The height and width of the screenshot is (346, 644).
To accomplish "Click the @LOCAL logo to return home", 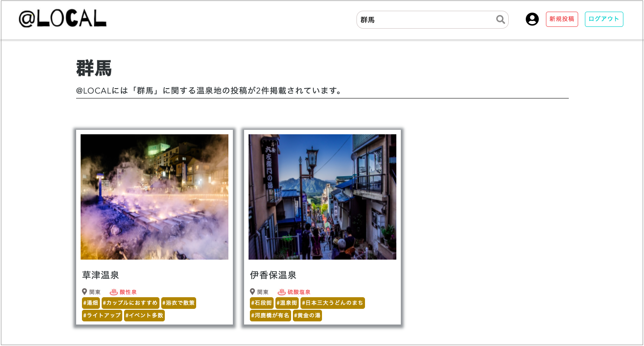I will 63,20.
